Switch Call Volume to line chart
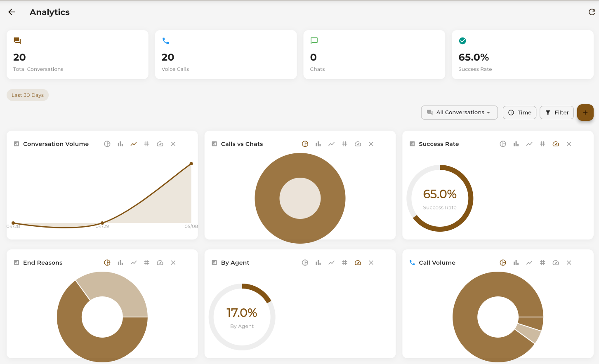Image resolution: width=599 pixels, height=364 pixels. (x=529, y=263)
